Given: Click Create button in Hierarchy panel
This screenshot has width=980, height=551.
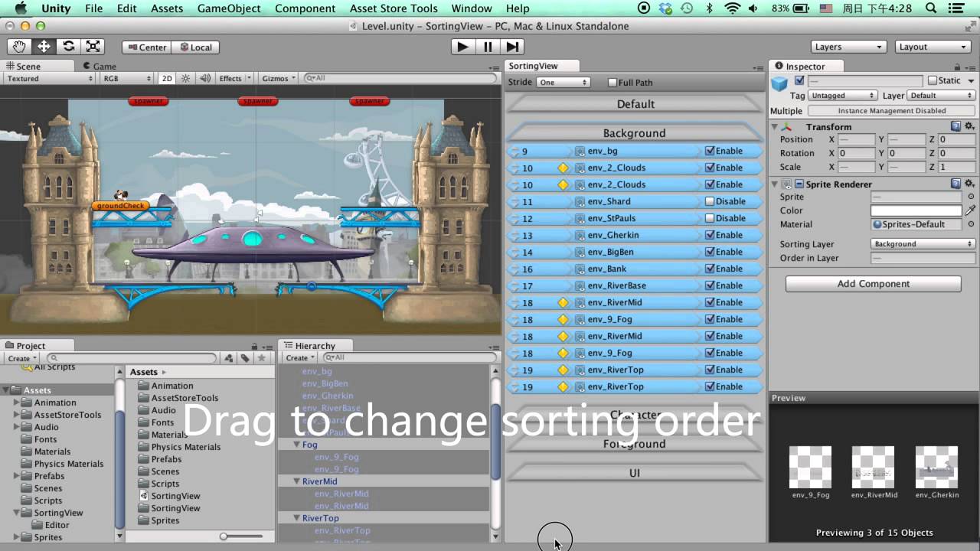Looking at the screenshot, I should tap(299, 357).
